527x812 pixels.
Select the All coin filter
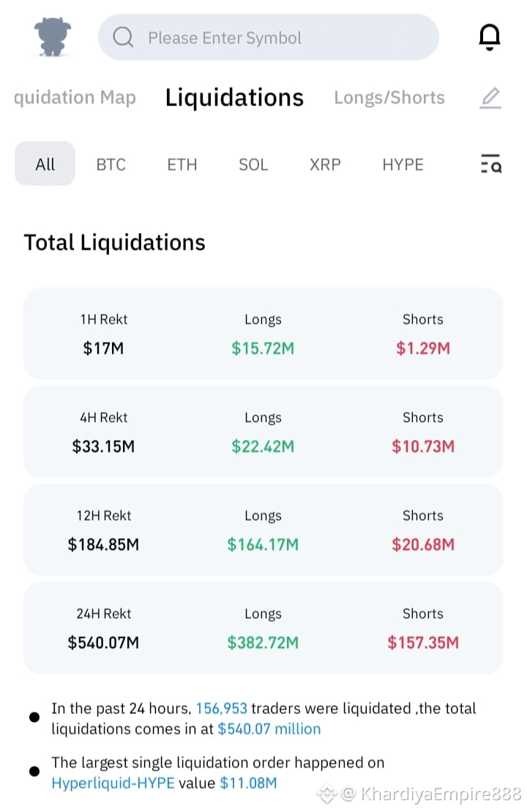coord(45,163)
